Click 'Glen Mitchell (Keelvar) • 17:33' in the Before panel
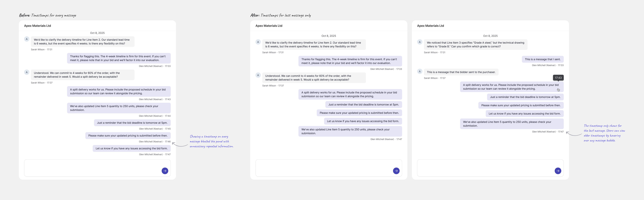Image resolution: width=644 pixels, height=200 pixels. pyautogui.click(x=155, y=66)
